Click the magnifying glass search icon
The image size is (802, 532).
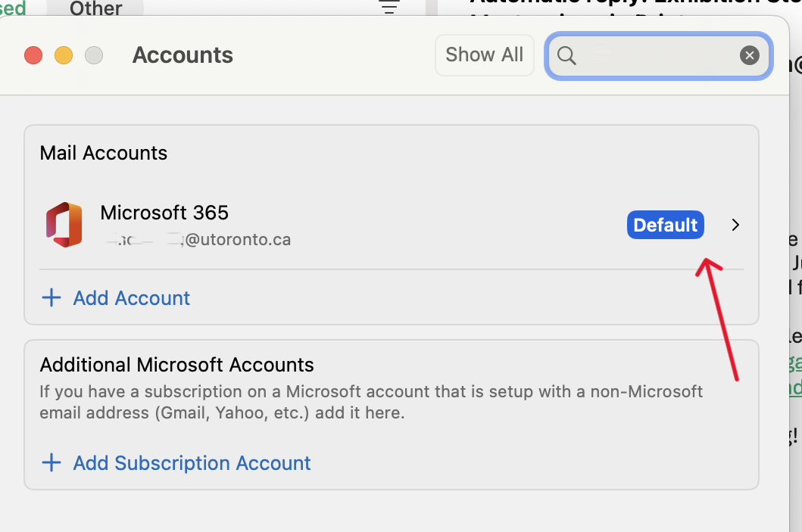point(566,55)
